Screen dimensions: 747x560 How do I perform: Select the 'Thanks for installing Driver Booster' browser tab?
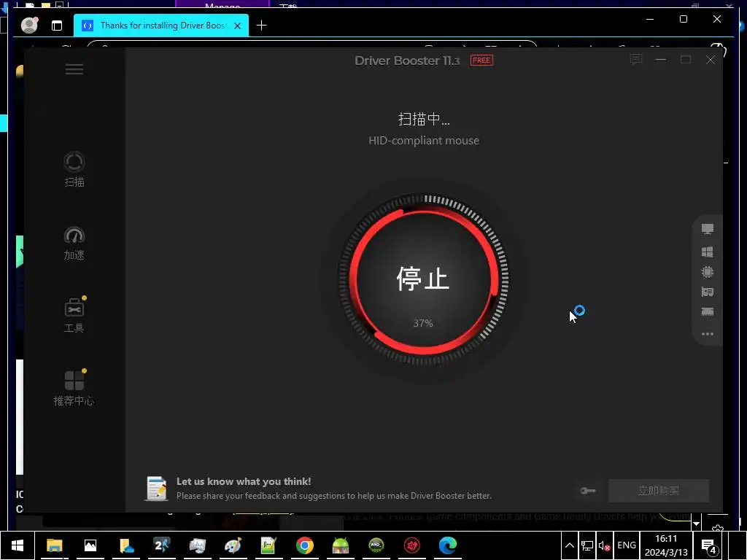pos(161,26)
